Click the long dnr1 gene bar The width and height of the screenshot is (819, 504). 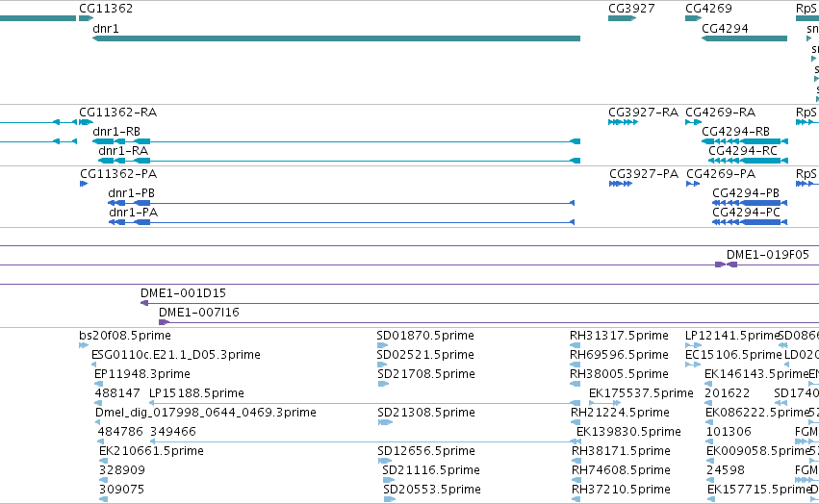coord(336,38)
